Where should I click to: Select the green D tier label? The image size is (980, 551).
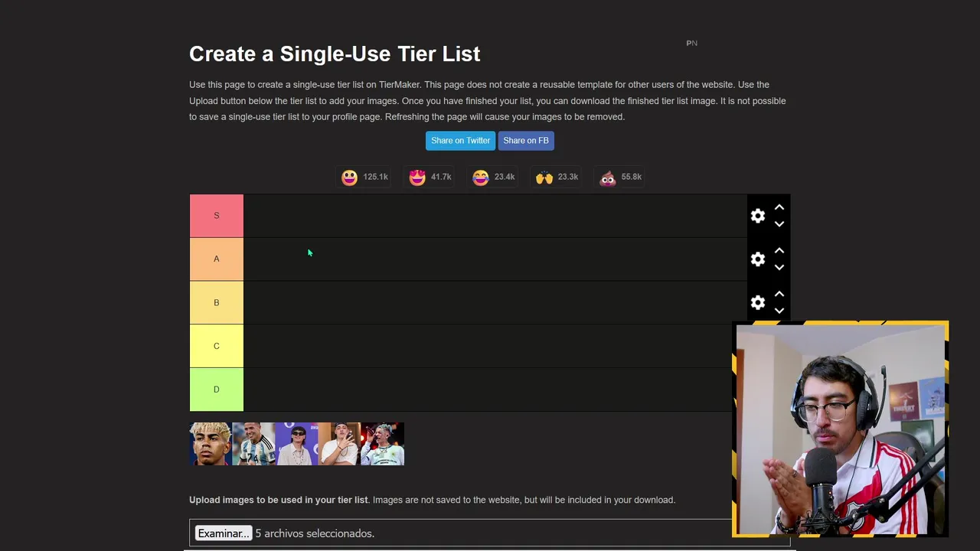217,390
